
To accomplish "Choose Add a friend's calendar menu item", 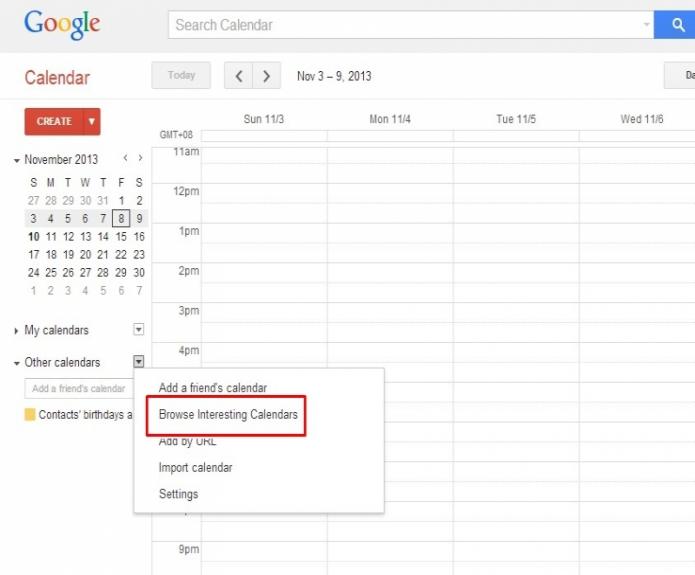I will (213, 387).
